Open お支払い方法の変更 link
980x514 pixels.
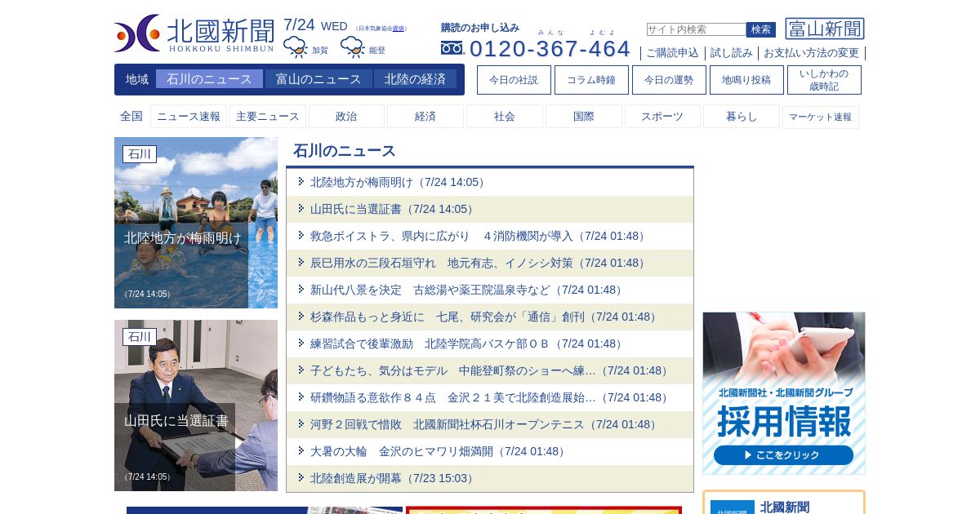(811, 53)
